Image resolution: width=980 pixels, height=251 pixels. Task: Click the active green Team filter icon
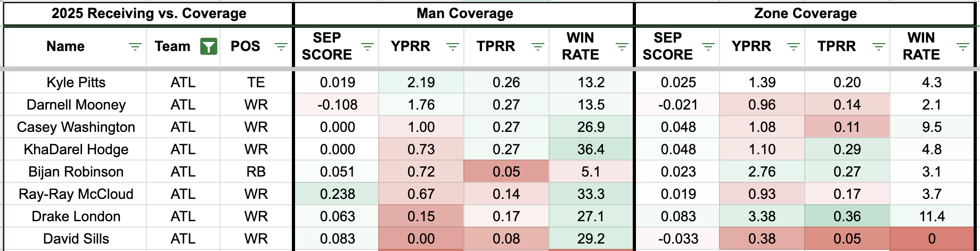pyautogui.click(x=209, y=47)
